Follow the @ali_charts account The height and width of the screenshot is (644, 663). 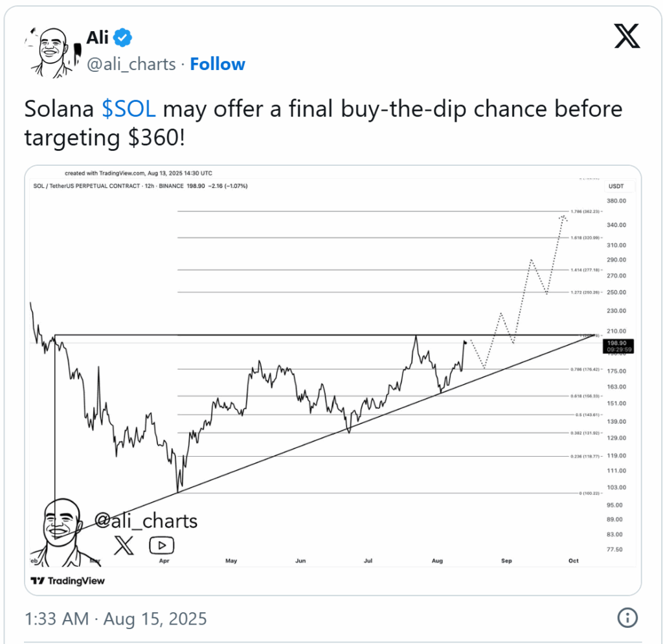(x=218, y=64)
